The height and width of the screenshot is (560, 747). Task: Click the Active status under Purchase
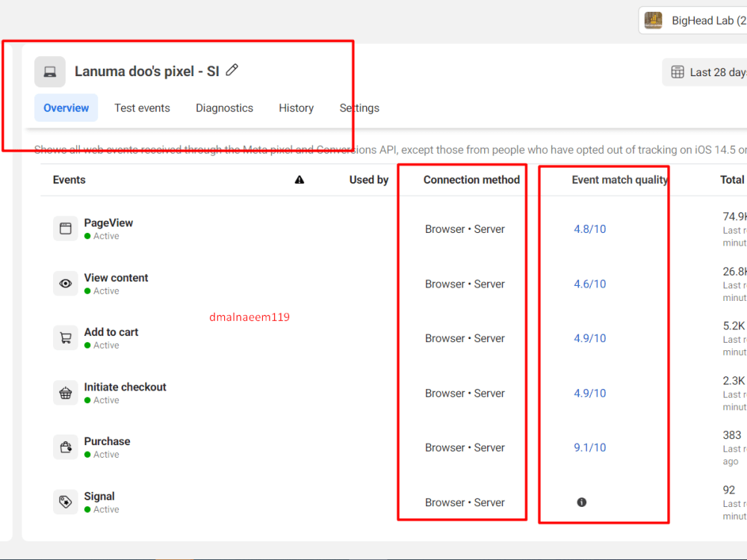(x=102, y=454)
